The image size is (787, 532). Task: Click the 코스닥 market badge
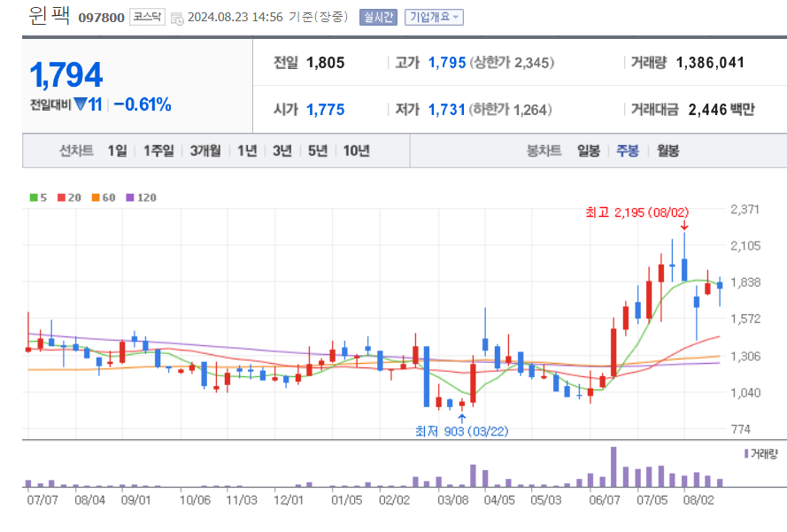147,17
